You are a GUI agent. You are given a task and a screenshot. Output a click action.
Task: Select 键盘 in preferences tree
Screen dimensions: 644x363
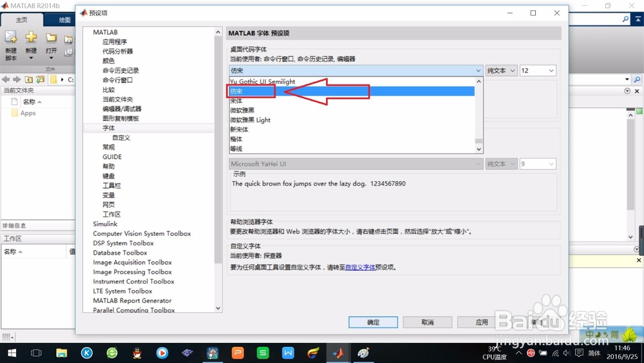(x=108, y=176)
